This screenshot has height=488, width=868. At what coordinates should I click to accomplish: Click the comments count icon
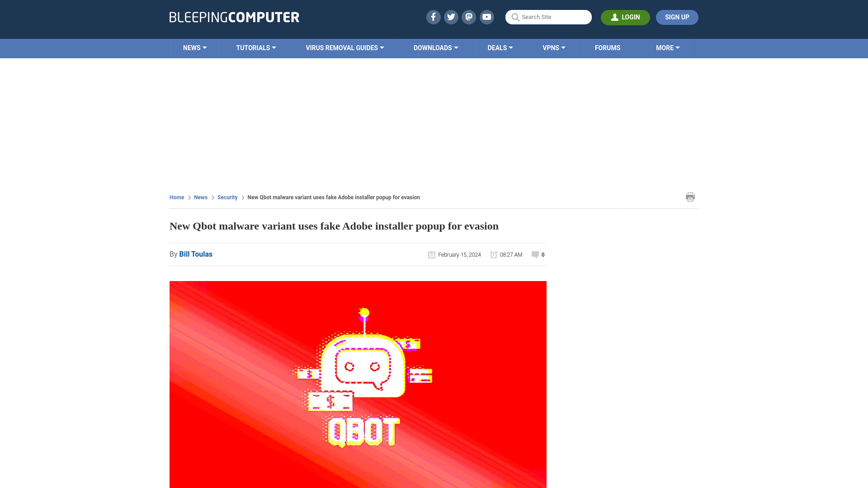[x=535, y=254]
